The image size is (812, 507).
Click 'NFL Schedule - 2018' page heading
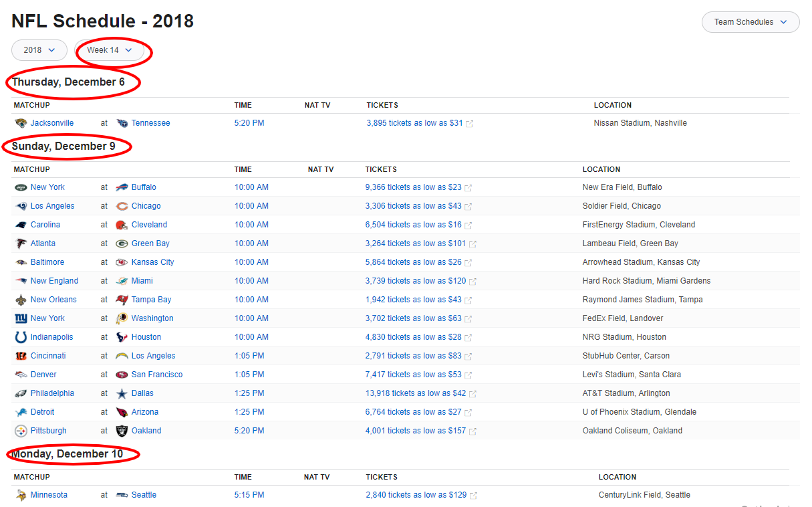pos(102,21)
